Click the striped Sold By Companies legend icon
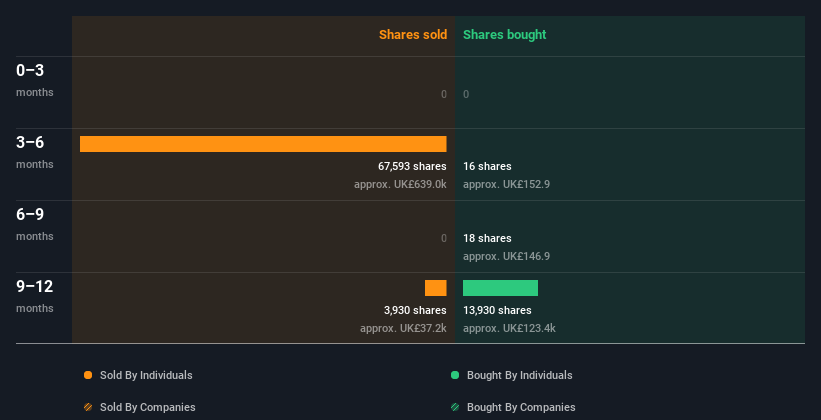 (x=88, y=407)
